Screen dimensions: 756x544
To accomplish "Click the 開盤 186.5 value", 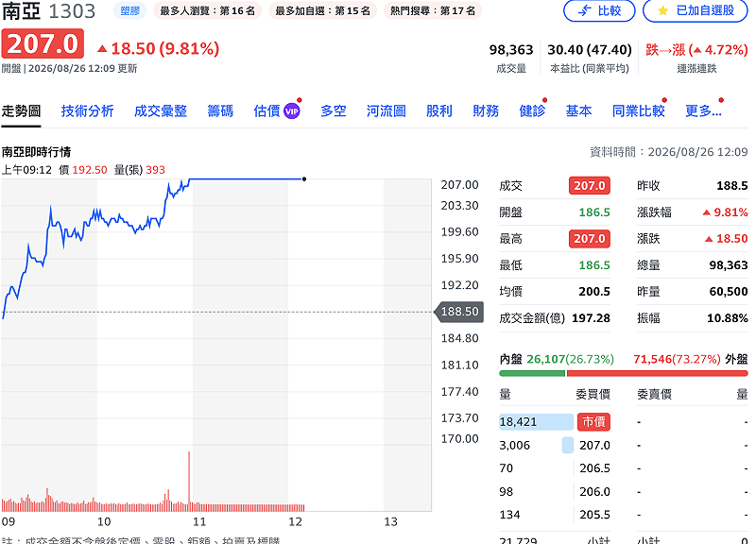I will click(x=594, y=212).
